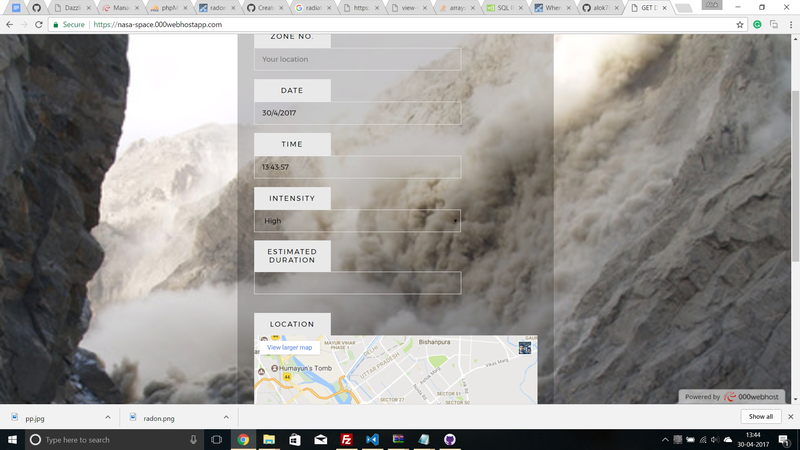Click the Estimated Duration input field
Screen dimensions: 800x450
(357, 283)
